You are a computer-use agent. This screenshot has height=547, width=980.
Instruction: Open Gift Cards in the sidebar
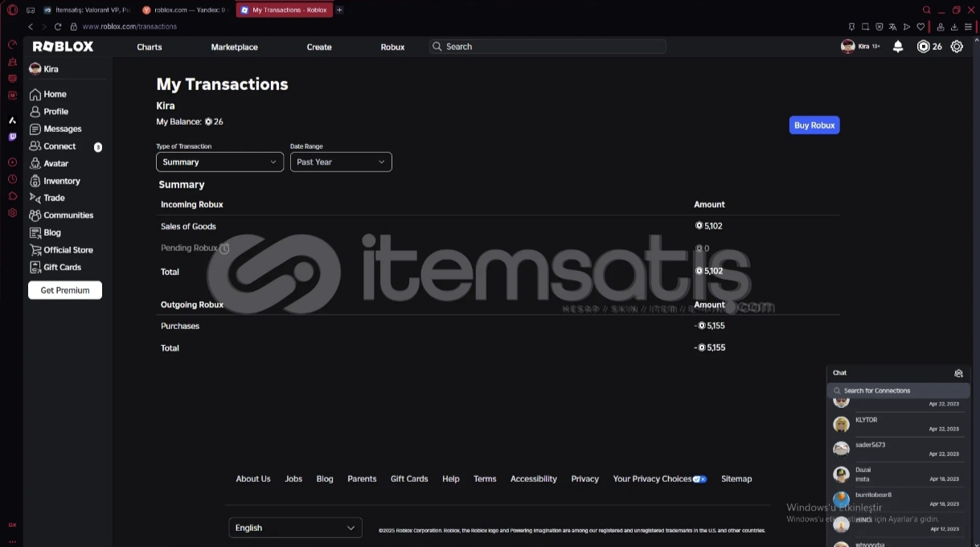click(55, 267)
